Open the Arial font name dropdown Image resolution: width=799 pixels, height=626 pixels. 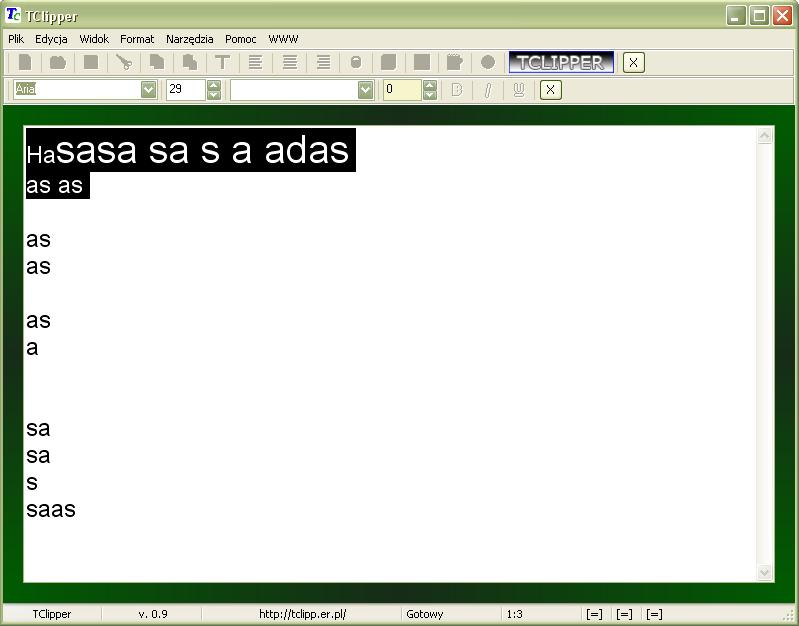pyautogui.click(x=148, y=90)
